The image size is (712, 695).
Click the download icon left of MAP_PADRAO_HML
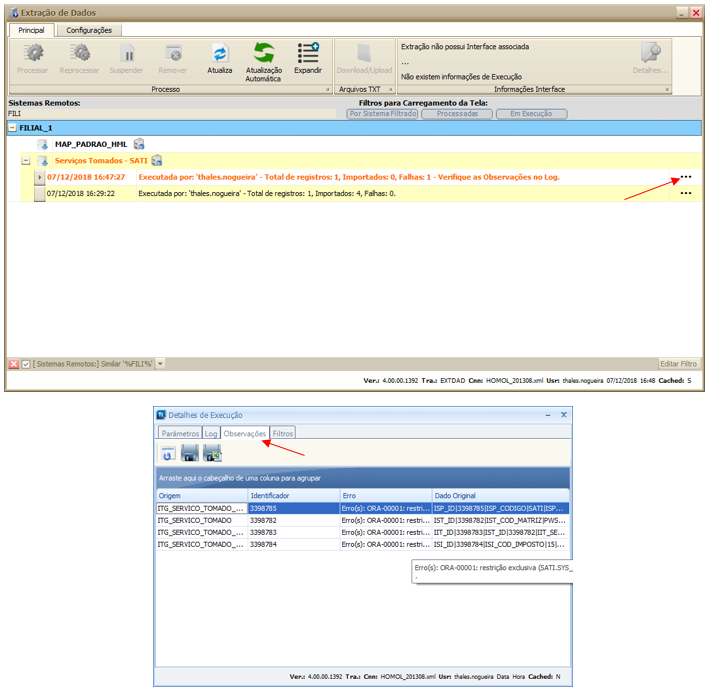[43, 144]
